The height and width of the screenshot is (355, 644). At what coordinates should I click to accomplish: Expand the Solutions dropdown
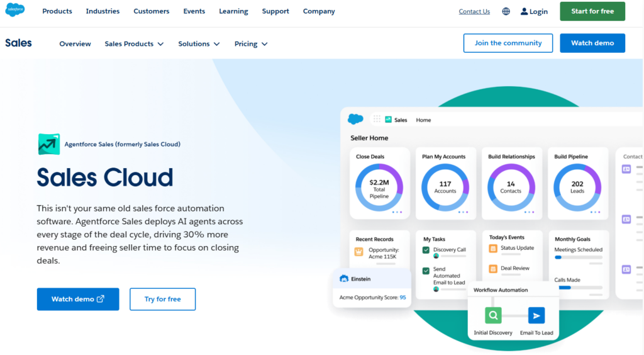click(199, 43)
